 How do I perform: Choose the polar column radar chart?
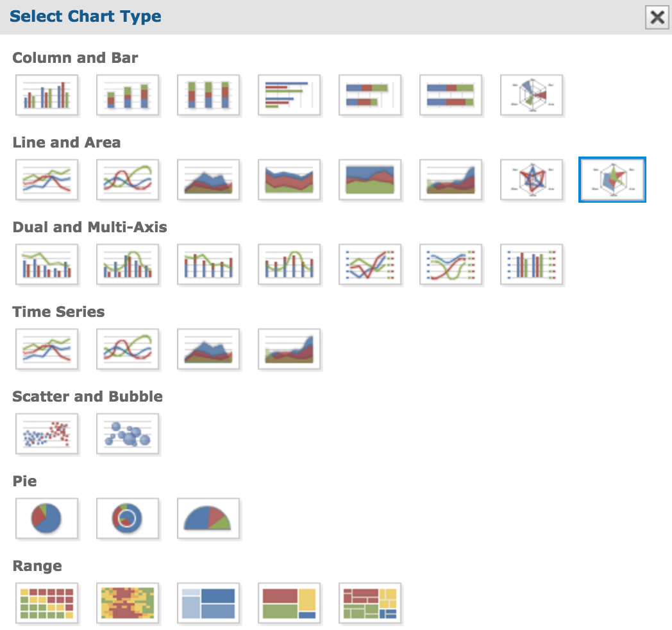point(532,95)
